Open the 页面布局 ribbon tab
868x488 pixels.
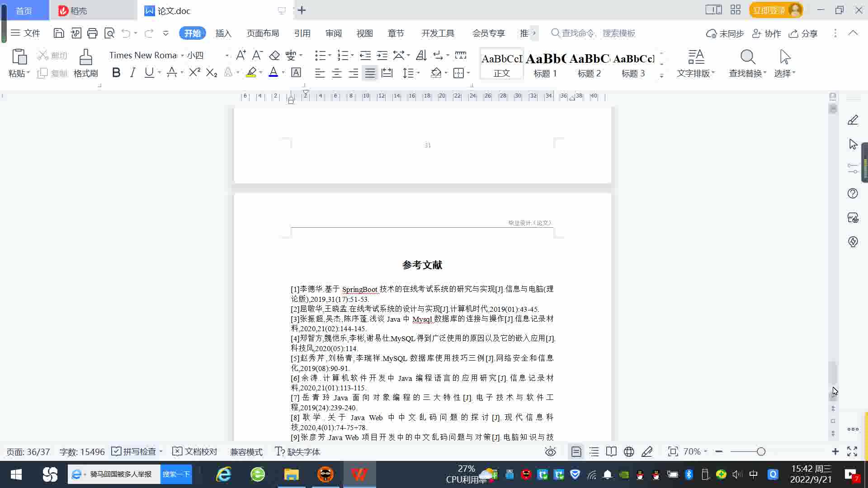(x=263, y=33)
